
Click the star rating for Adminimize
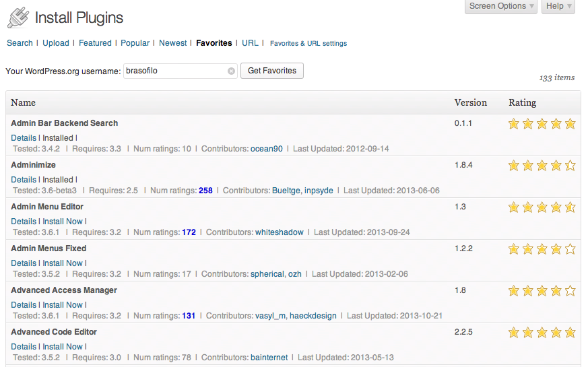pos(542,166)
